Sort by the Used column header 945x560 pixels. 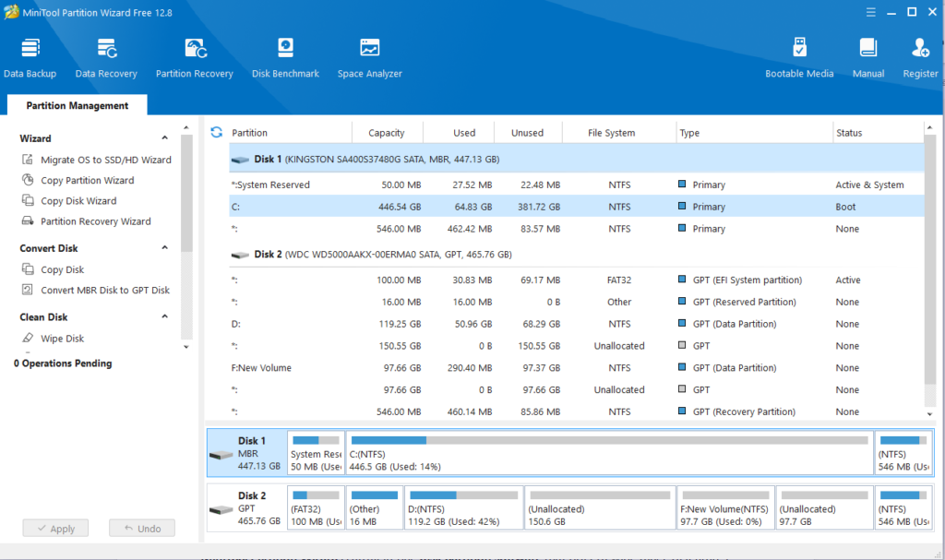[459, 133]
